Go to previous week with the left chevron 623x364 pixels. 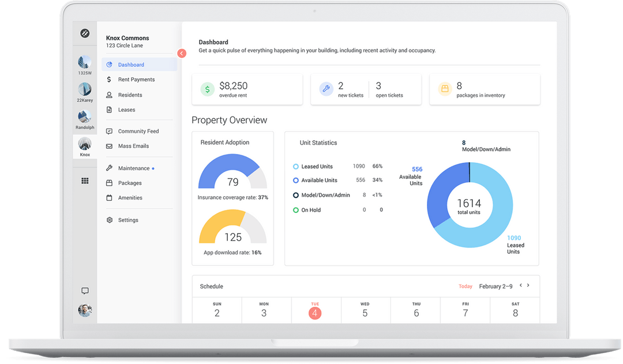tap(521, 286)
